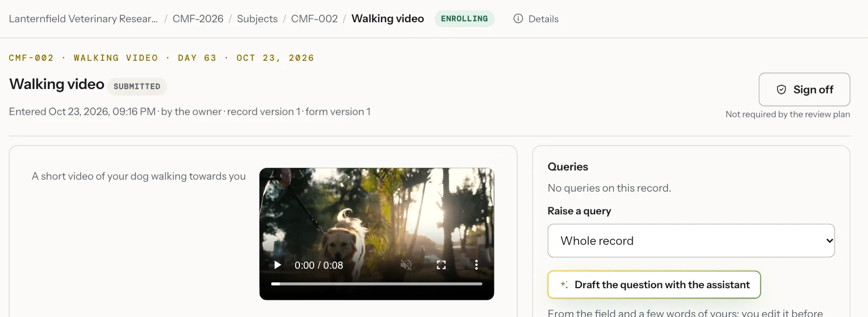The height and width of the screenshot is (317, 868).
Task: Expand the Whole record dropdown
Action: tap(691, 240)
